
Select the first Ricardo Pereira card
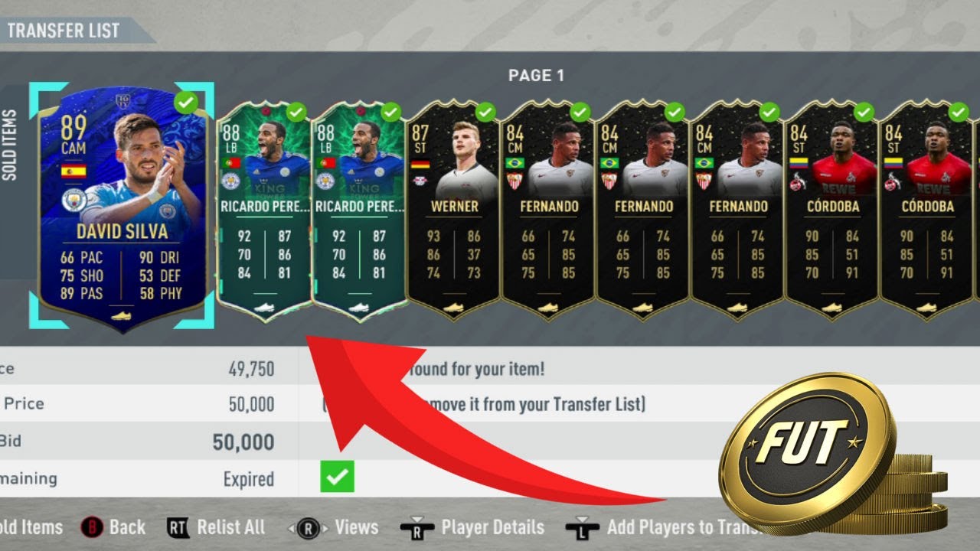(264, 211)
